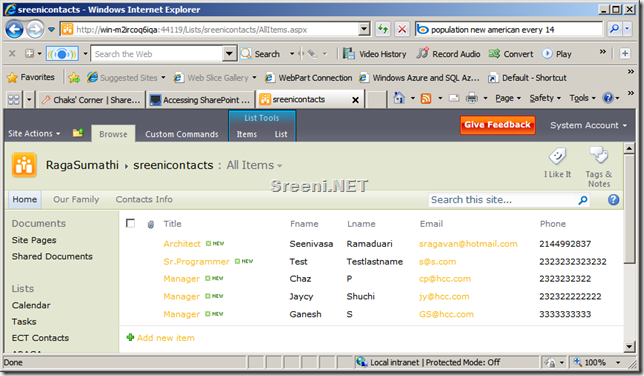Open the Tools menu dropdown

tap(582, 98)
